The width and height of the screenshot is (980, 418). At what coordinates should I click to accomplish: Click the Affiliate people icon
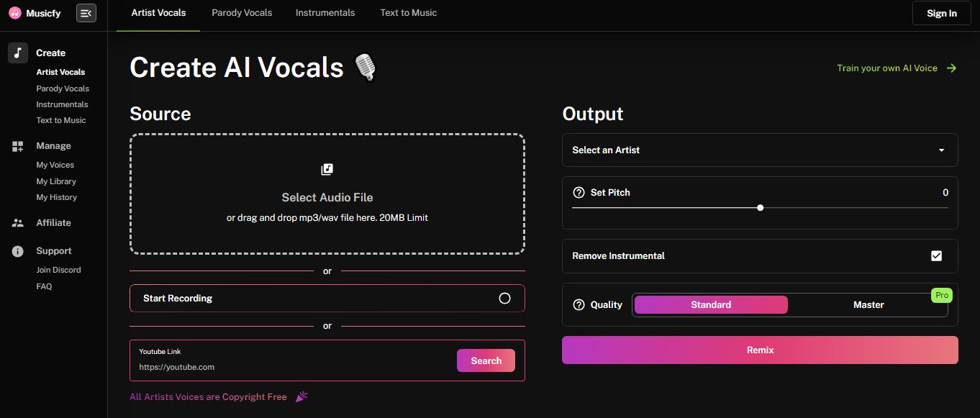[x=18, y=223]
